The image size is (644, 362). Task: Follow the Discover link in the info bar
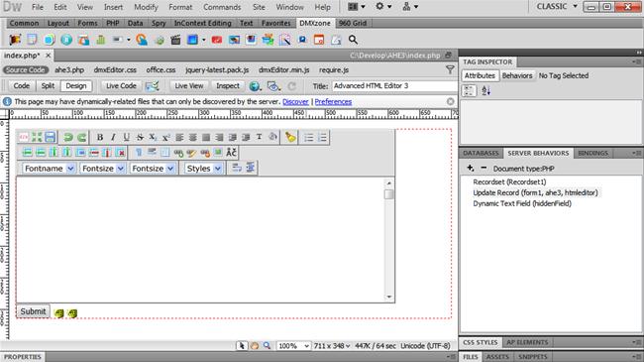[x=295, y=101]
